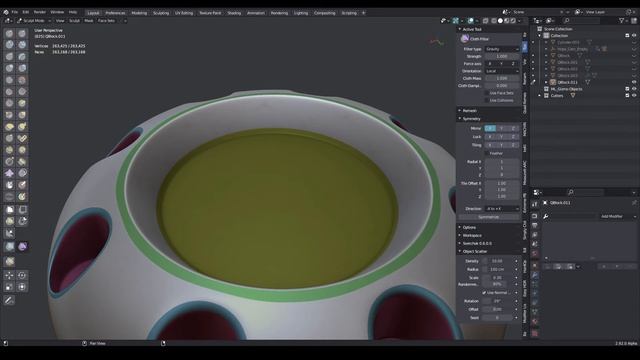This screenshot has height=360, width=640.
Task: Uncheck Use Normal in Object Scatter
Action: [x=484, y=293]
